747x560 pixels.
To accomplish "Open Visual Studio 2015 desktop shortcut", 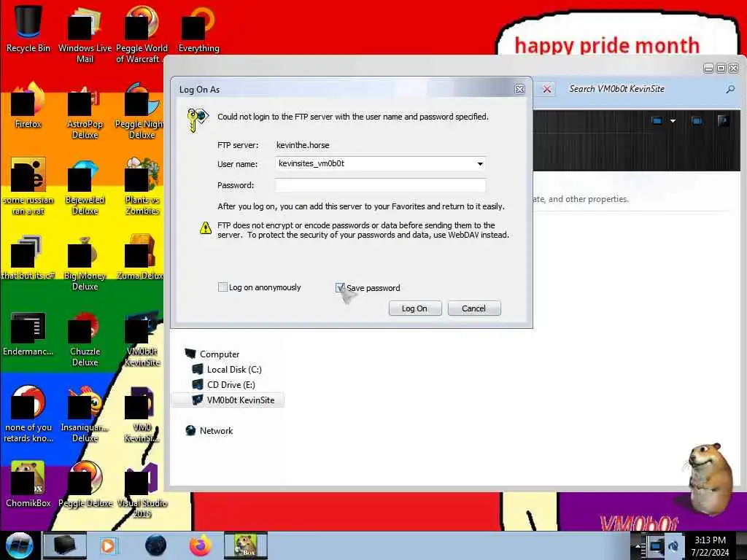I will click(142, 489).
